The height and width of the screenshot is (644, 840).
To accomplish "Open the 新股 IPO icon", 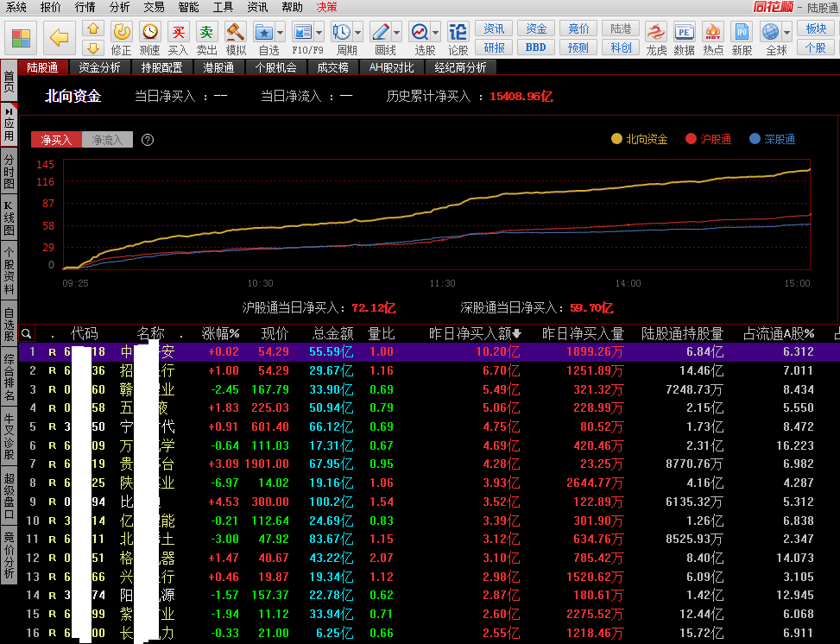I will pyautogui.click(x=742, y=39).
